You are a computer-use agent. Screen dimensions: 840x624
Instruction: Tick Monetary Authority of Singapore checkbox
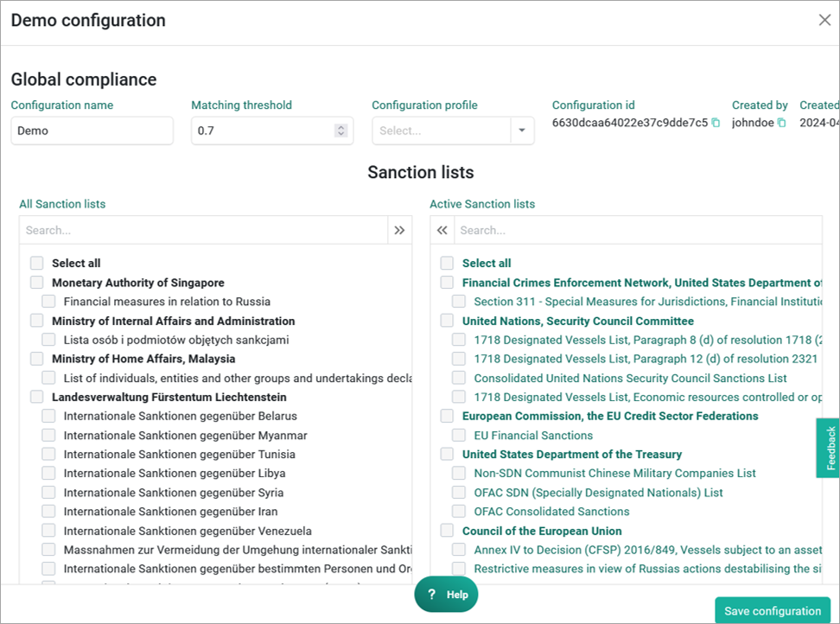click(x=37, y=283)
